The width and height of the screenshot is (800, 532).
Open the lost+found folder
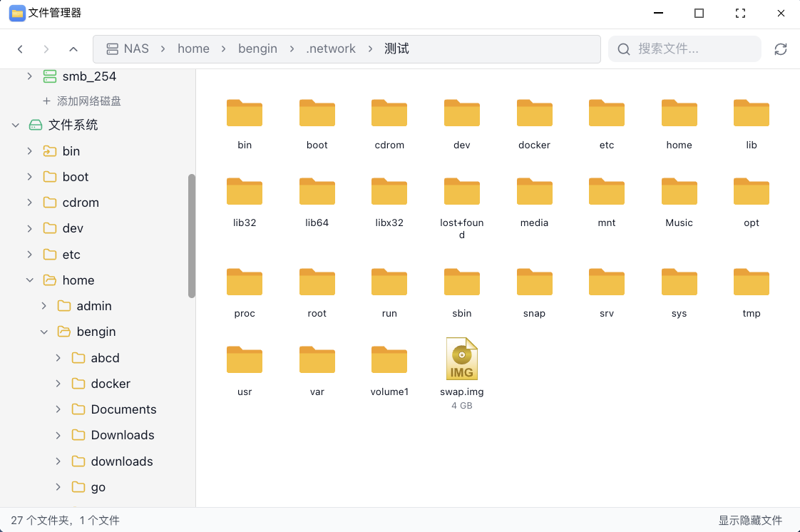tap(462, 191)
